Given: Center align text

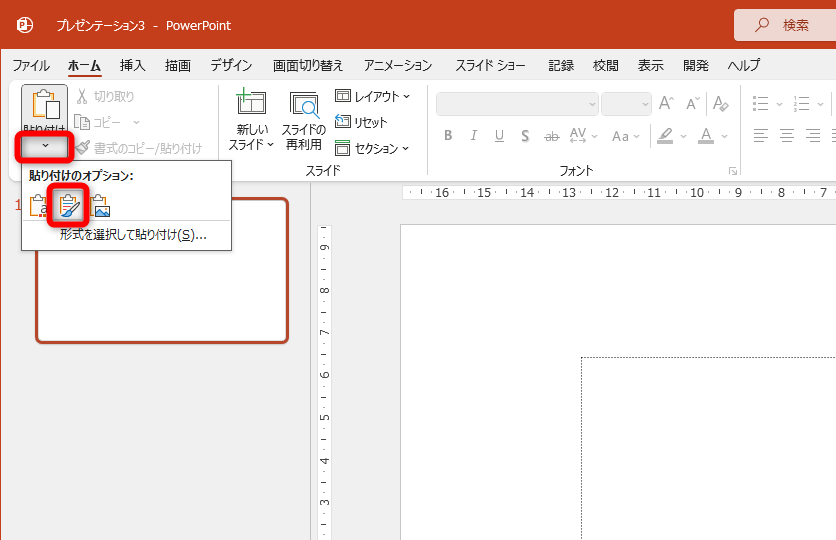Looking at the screenshot, I should pos(787,136).
